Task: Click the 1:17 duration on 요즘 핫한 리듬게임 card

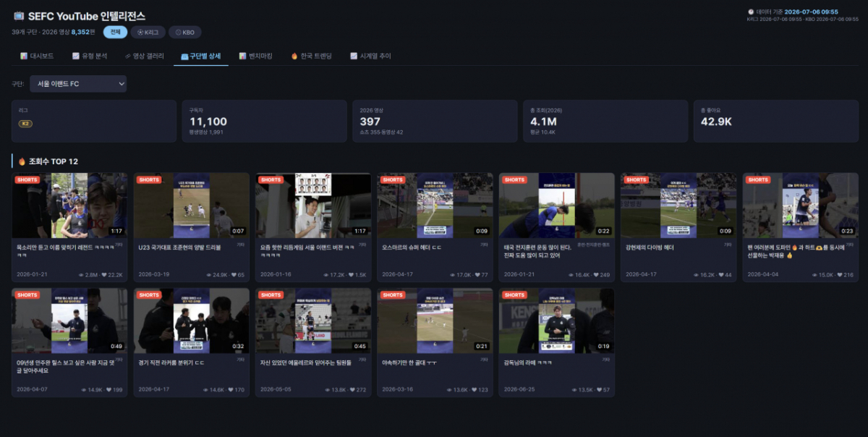Action: (x=359, y=231)
